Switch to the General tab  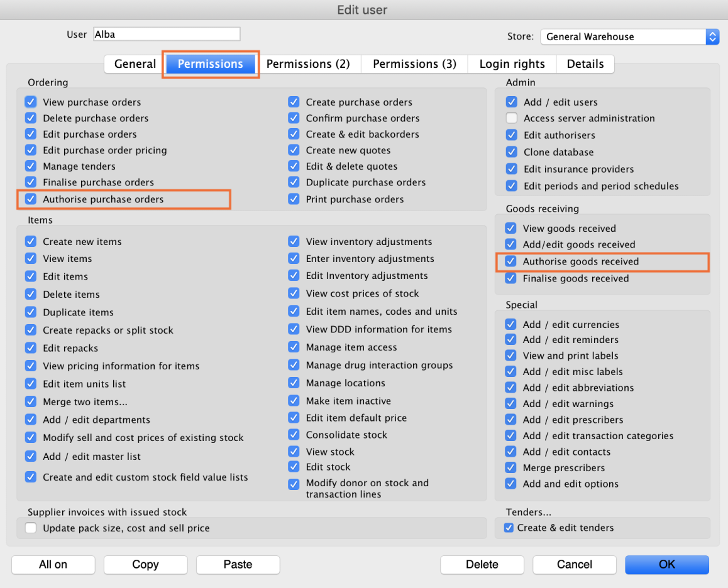pos(135,64)
